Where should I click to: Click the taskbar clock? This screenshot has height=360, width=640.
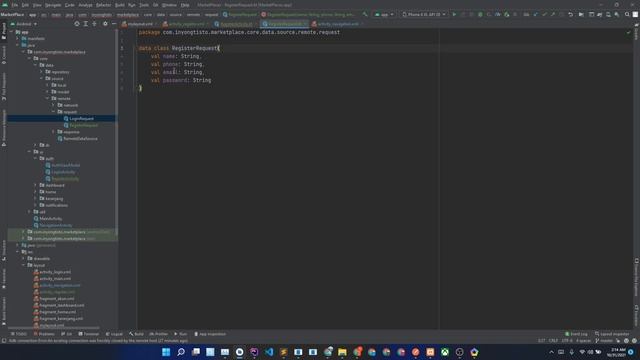[x=616, y=352]
